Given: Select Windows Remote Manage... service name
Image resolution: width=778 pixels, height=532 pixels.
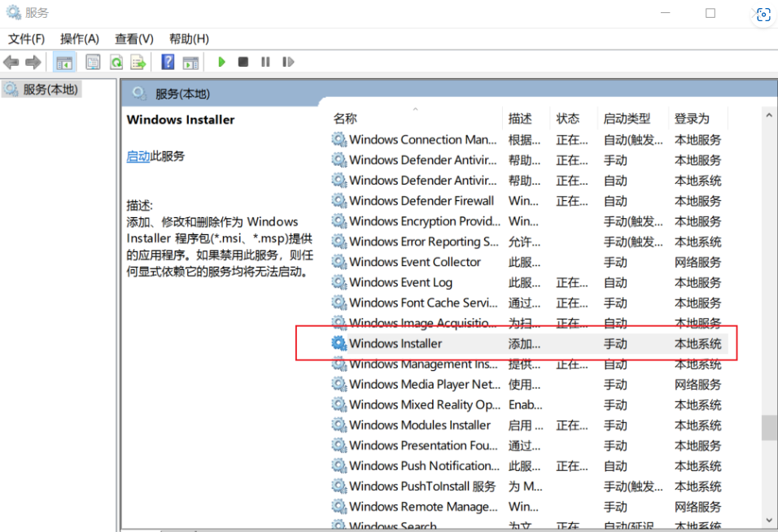Looking at the screenshot, I should (x=423, y=506).
